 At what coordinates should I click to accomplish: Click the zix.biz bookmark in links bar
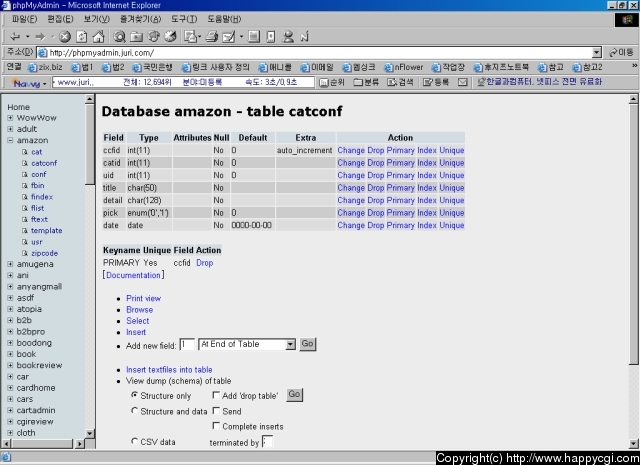click(x=45, y=67)
